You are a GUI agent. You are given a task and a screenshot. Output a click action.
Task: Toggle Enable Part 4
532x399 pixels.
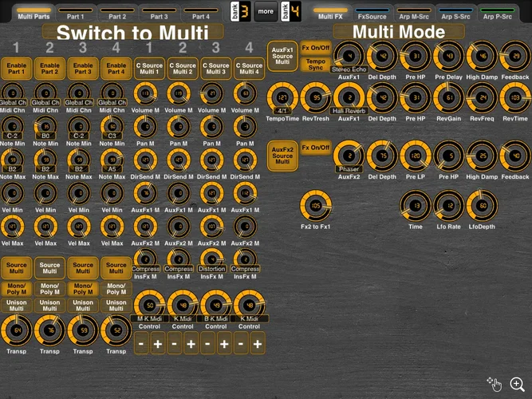point(116,69)
